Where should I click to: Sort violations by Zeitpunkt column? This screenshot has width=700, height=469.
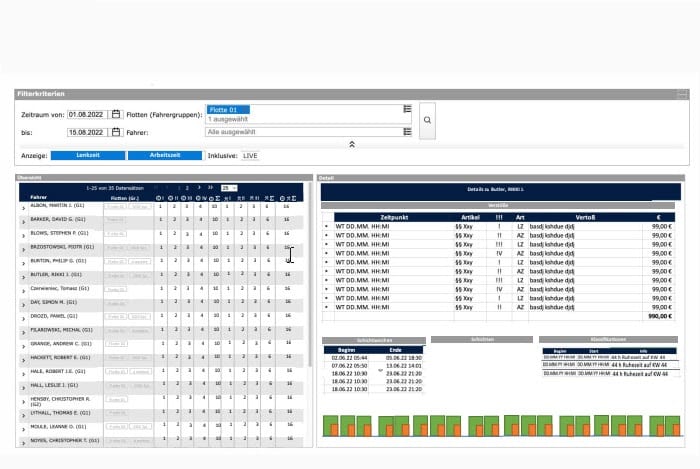(394, 217)
